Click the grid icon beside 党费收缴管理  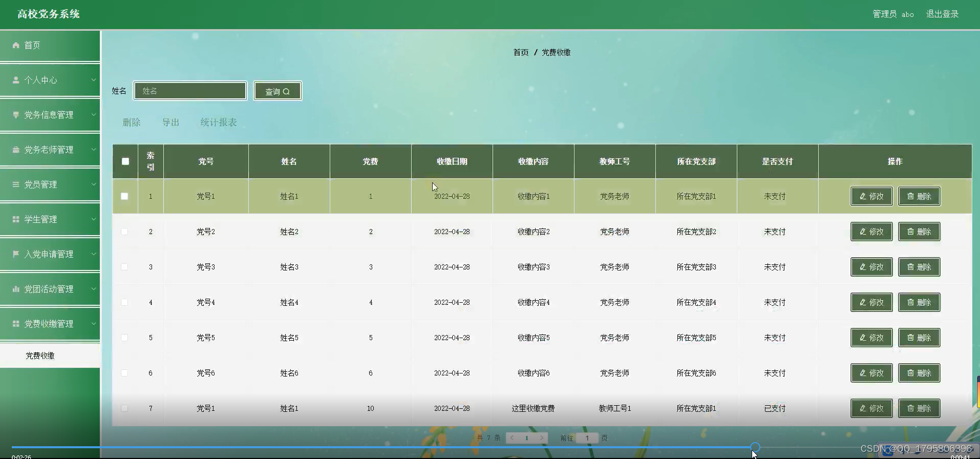[16, 324]
